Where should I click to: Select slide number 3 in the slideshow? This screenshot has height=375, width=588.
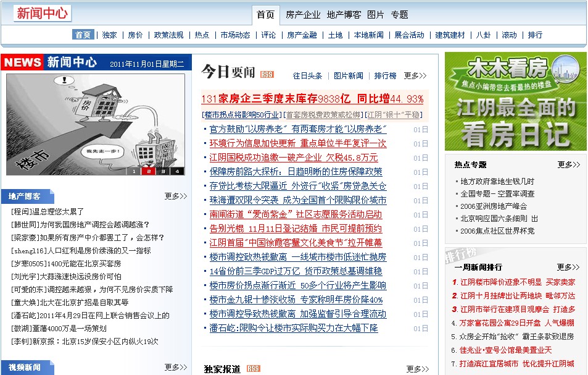click(163, 171)
